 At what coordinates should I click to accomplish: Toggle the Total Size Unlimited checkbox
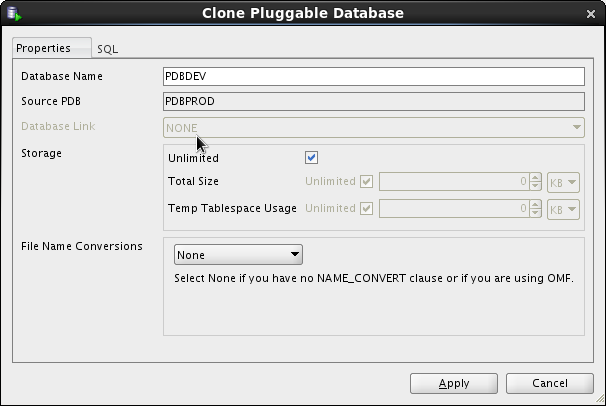[366, 182]
